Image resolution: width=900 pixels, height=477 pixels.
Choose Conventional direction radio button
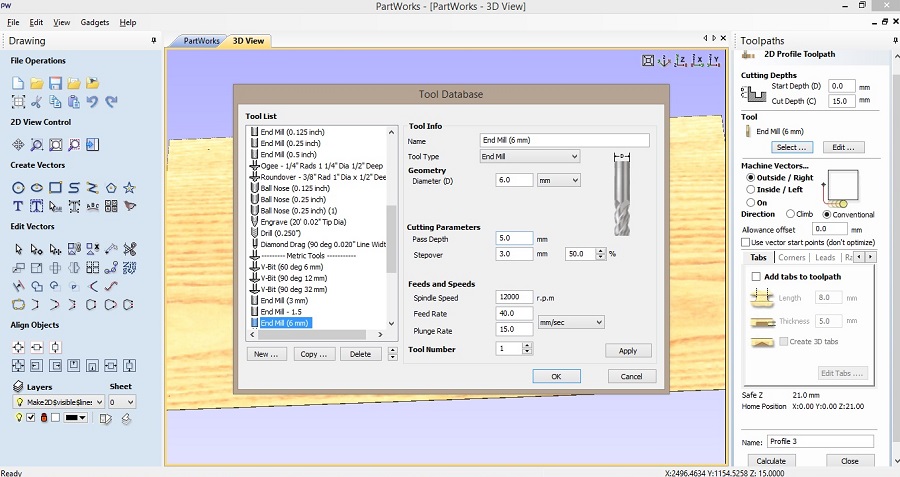[827, 214]
